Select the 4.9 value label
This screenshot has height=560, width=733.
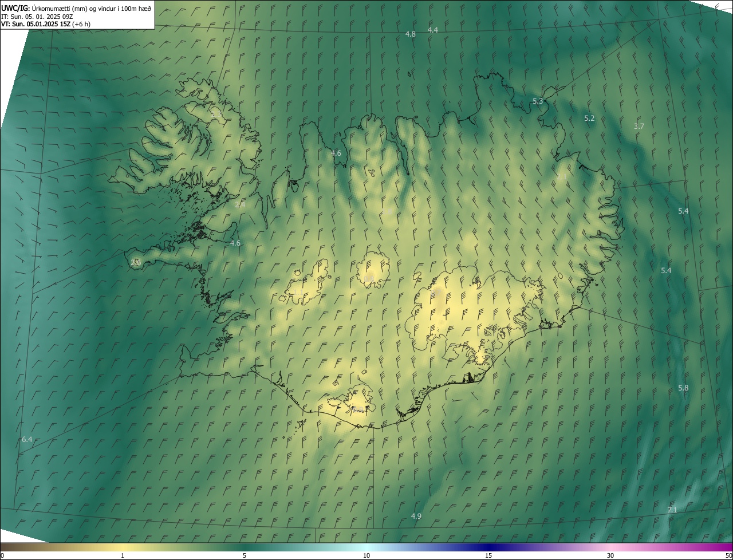click(416, 516)
